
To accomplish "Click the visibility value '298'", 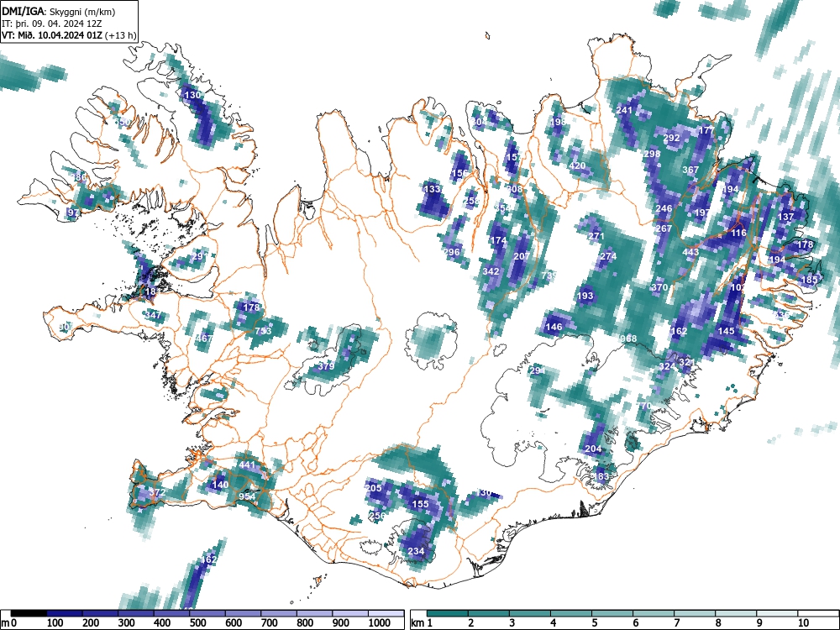I will coord(652,154).
